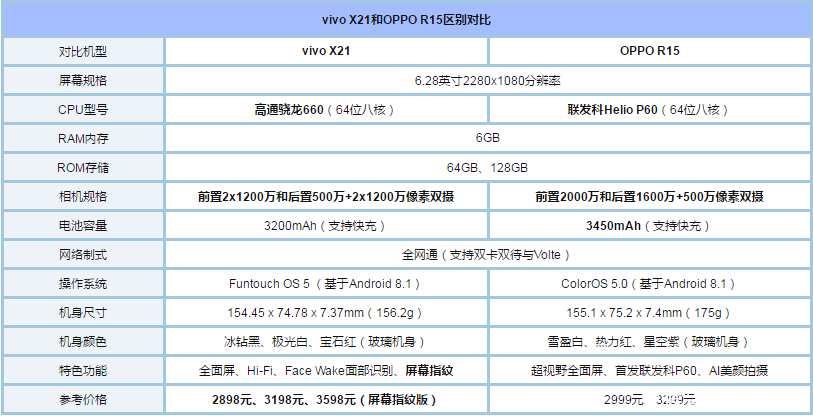Select the '机身颜色' row label
Viewport: 813px width, 416px height.
coord(83,342)
